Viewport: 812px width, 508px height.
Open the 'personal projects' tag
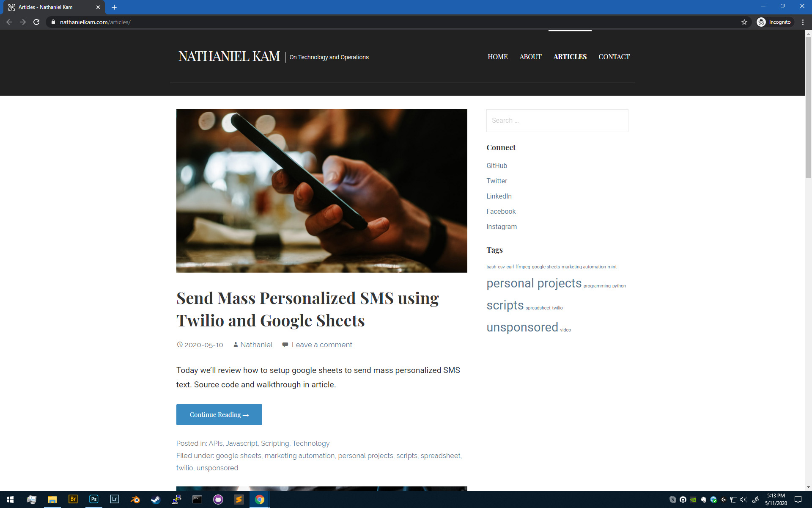534,283
